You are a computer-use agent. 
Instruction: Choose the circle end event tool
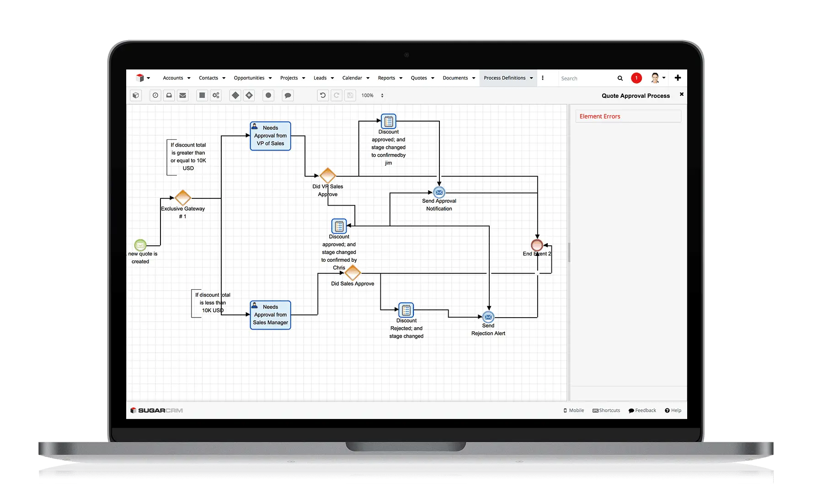click(268, 95)
